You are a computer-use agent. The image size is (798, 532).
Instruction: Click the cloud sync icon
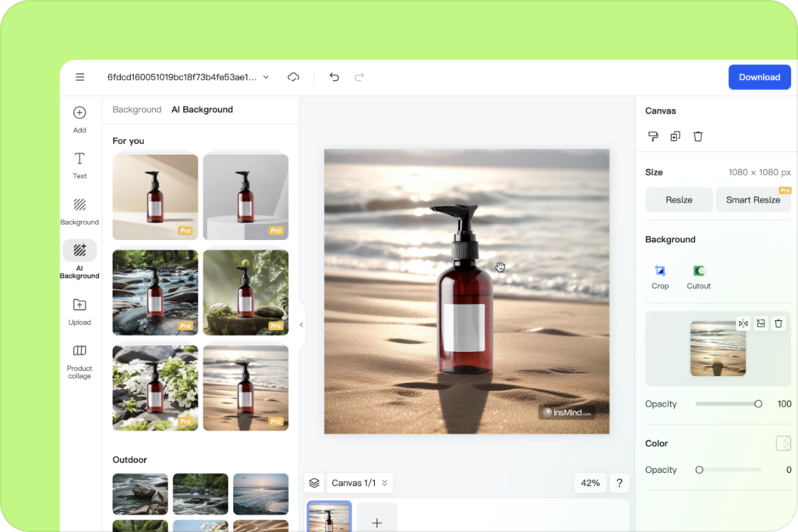click(293, 77)
